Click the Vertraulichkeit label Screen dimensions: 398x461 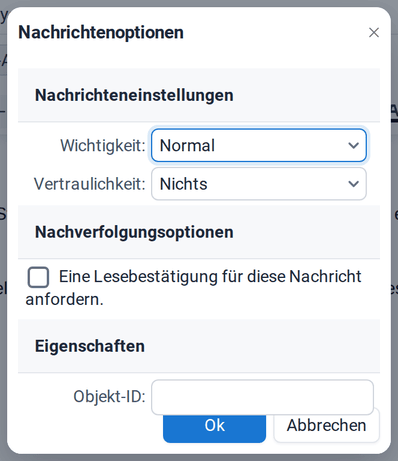point(89,184)
